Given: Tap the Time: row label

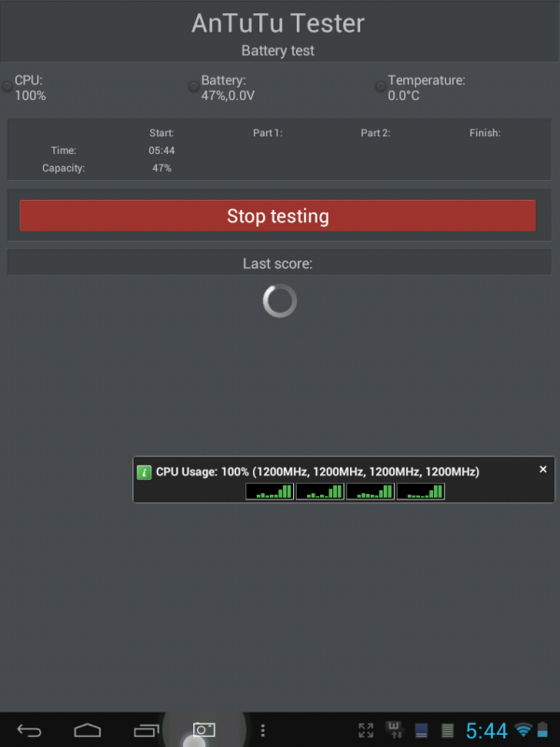Looking at the screenshot, I should click(63, 150).
